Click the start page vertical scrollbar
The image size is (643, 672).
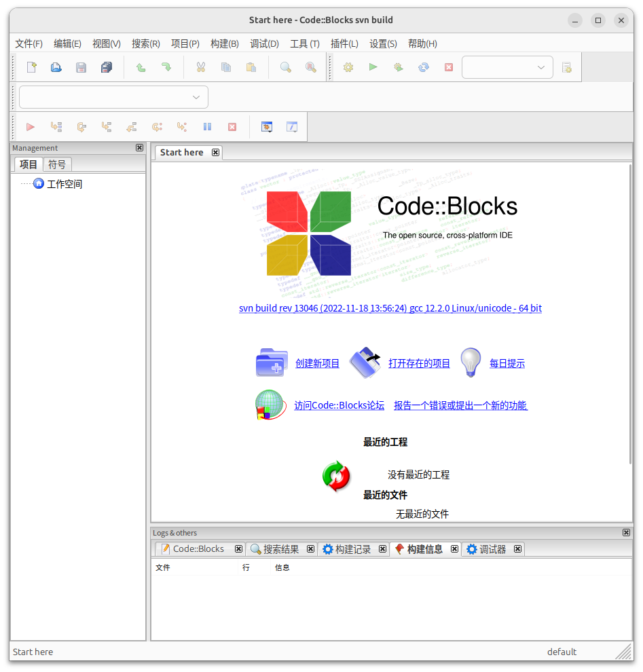(630, 314)
